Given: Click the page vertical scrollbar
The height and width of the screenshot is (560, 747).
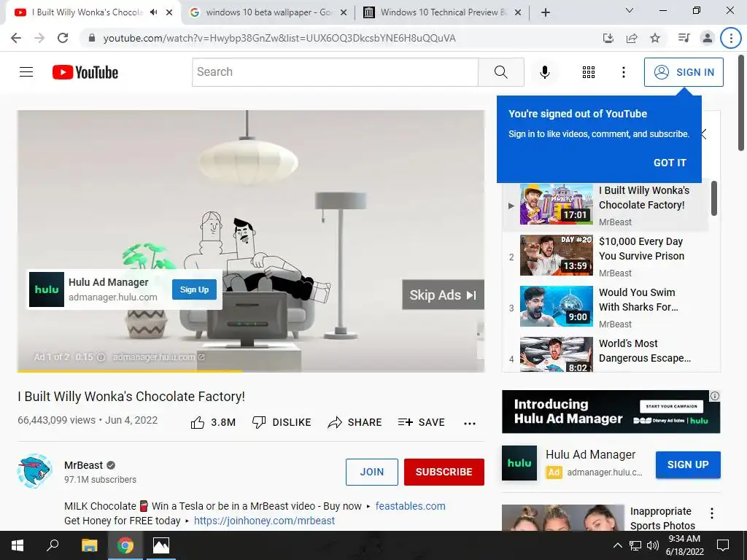Looking at the screenshot, I should tap(741, 104).
